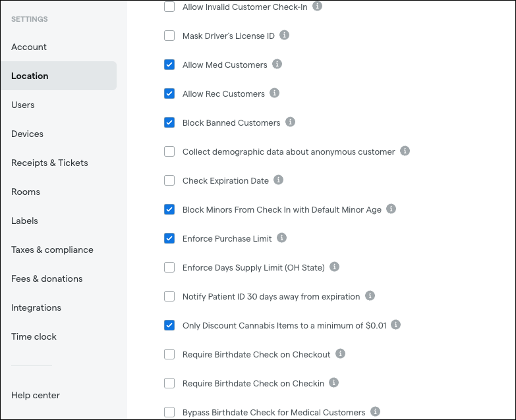Click info icon for Block Minors From Check In
516x420 pixels.
(x=391, y=209)
